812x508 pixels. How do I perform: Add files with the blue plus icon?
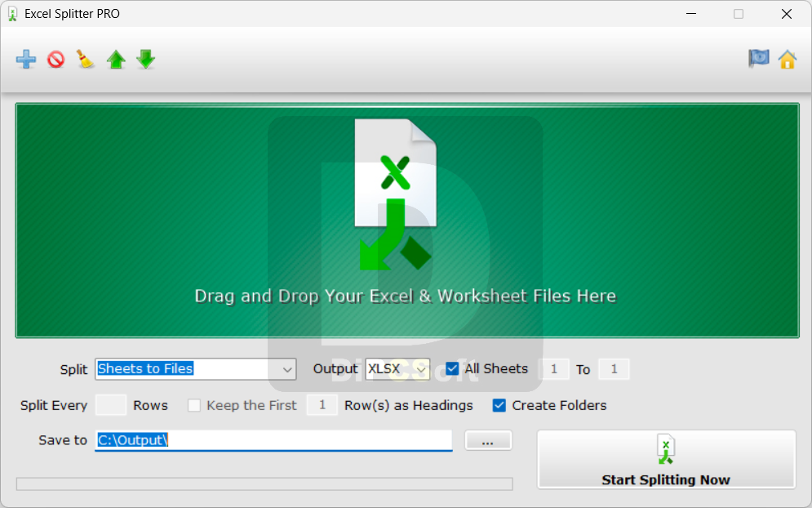[26, 60]
